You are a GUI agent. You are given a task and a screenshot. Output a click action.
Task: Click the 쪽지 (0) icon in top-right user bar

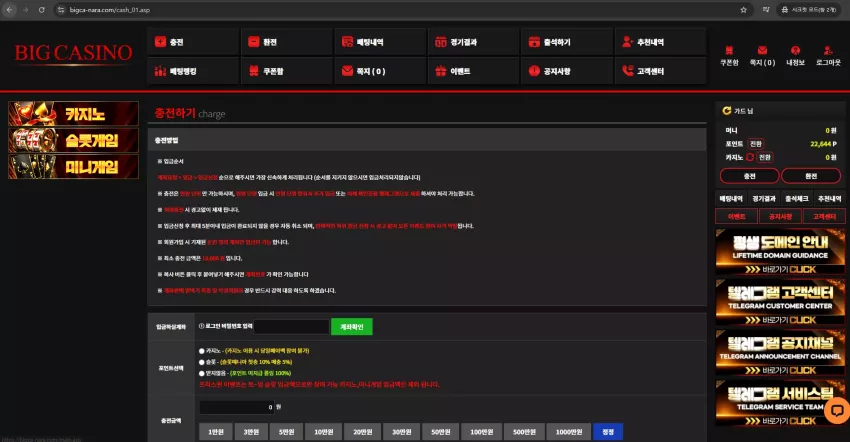(x=762, y=50)
